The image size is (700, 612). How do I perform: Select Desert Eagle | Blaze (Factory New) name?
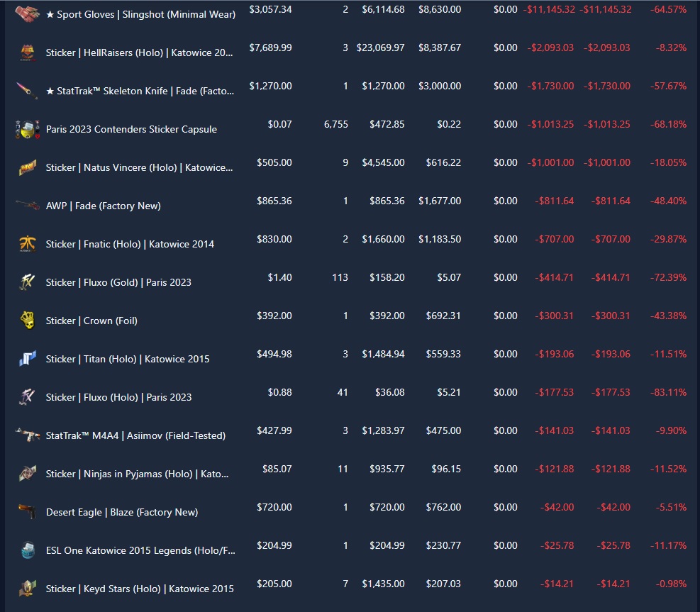click(122, 513)
